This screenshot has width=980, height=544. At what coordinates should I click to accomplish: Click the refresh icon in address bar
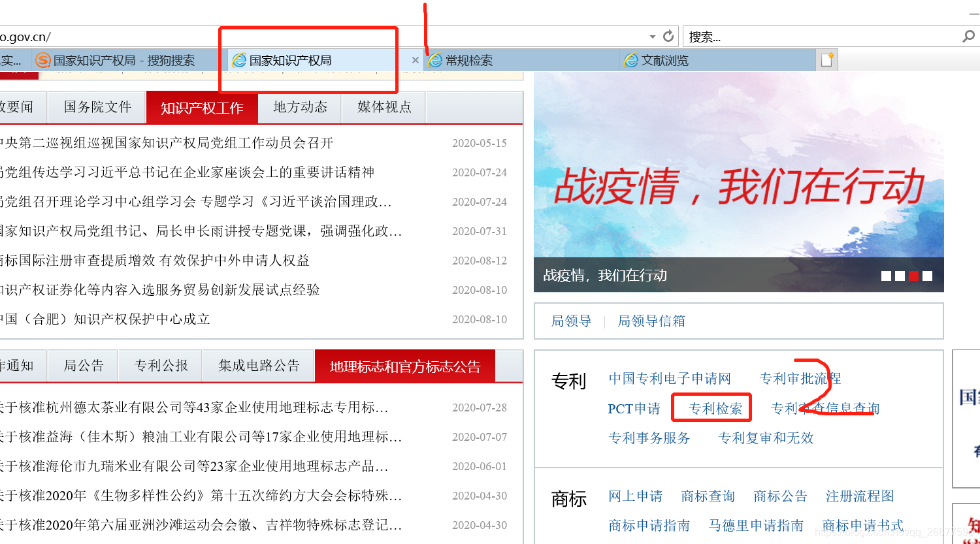click(x=668, y=36)
